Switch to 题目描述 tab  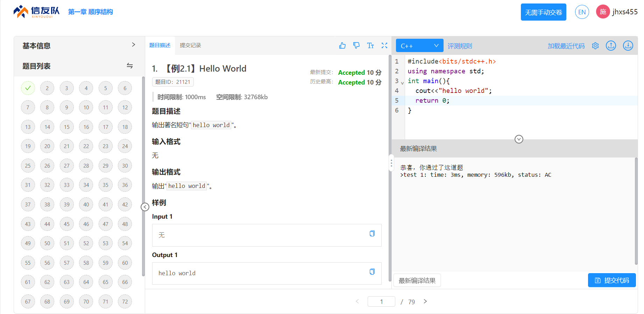pyautogui.click(x=160, y=45)
